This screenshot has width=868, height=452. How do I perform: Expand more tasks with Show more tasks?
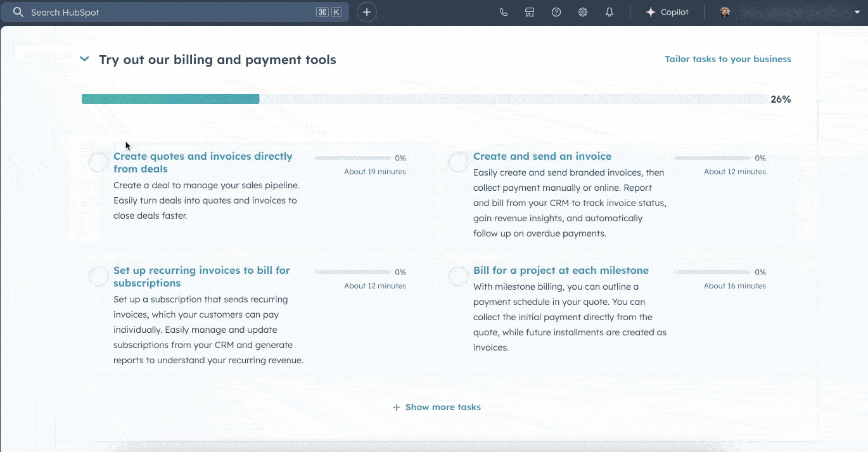coord(437,407)
